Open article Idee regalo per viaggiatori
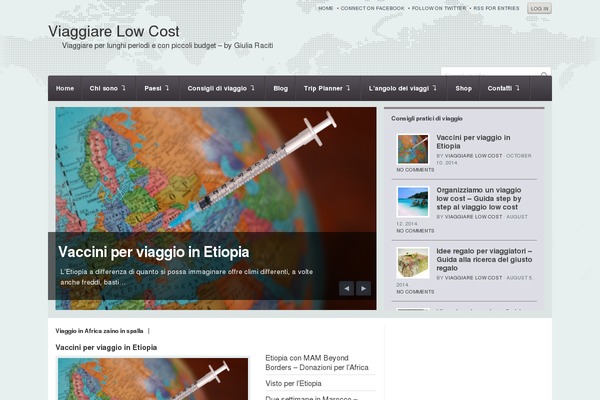 [x=484, y=259]
